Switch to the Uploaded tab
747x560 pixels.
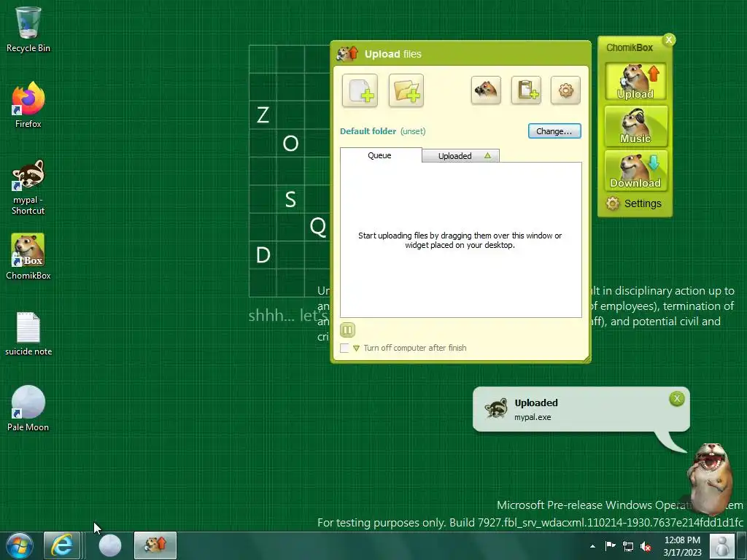point(460,156)
